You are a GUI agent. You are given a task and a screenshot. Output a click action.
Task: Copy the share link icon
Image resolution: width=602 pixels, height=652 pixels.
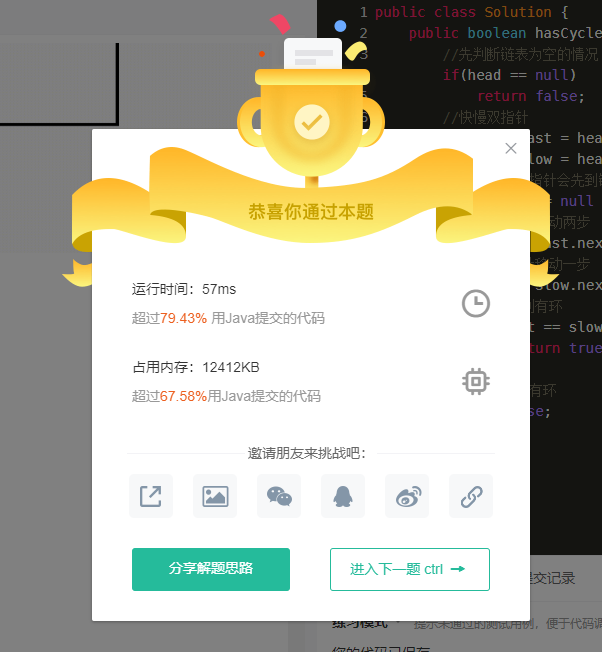tap(471, 496)
